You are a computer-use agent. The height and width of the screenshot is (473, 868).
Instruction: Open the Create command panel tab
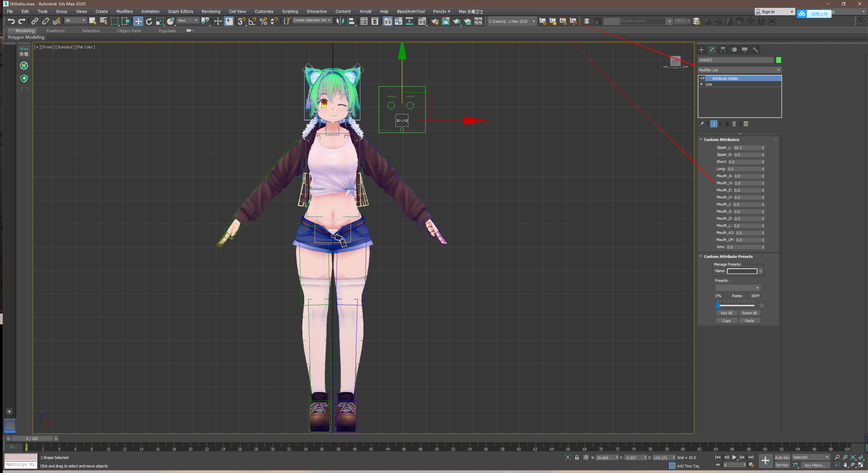coord(701,50)
